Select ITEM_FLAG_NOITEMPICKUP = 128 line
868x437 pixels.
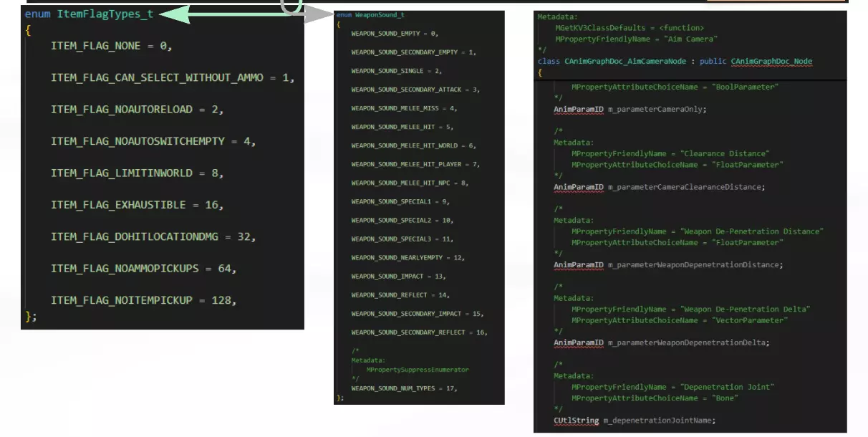[x=144, y=300]
